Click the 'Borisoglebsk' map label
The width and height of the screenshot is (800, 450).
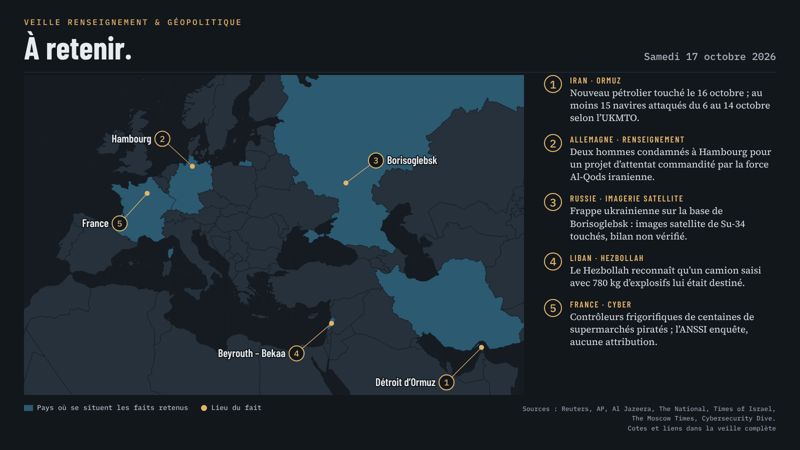(x=412, y=161)
